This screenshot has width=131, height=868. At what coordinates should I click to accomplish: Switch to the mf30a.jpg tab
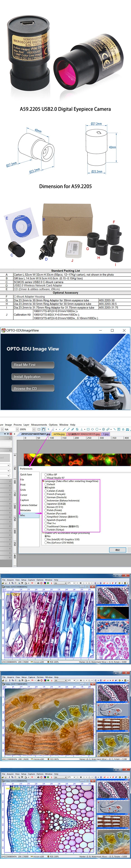tap(59, 434)
